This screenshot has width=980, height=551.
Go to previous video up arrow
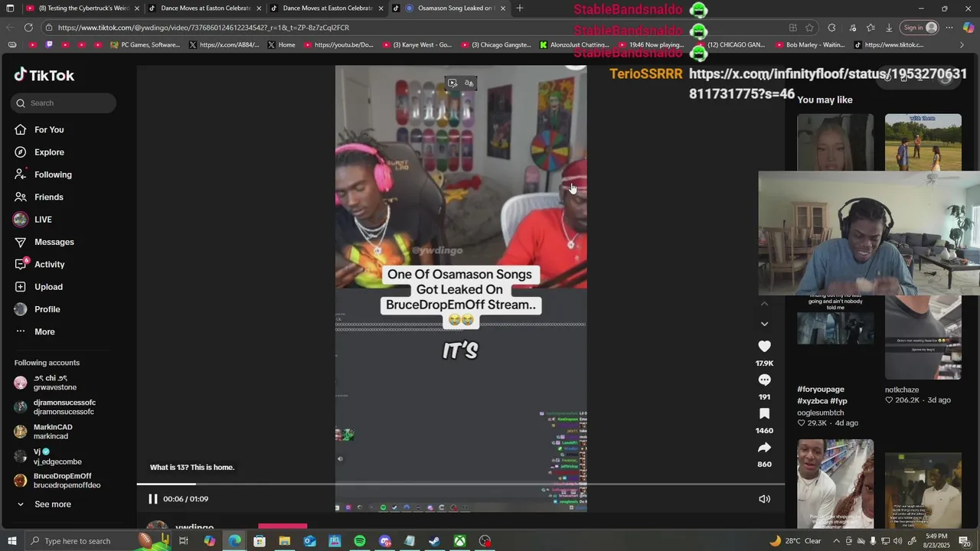764,304
